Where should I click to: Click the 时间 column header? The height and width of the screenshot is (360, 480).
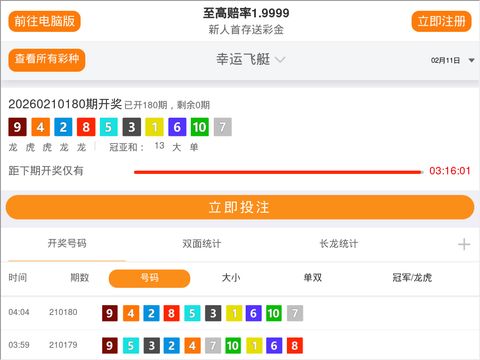coord(18,278)
